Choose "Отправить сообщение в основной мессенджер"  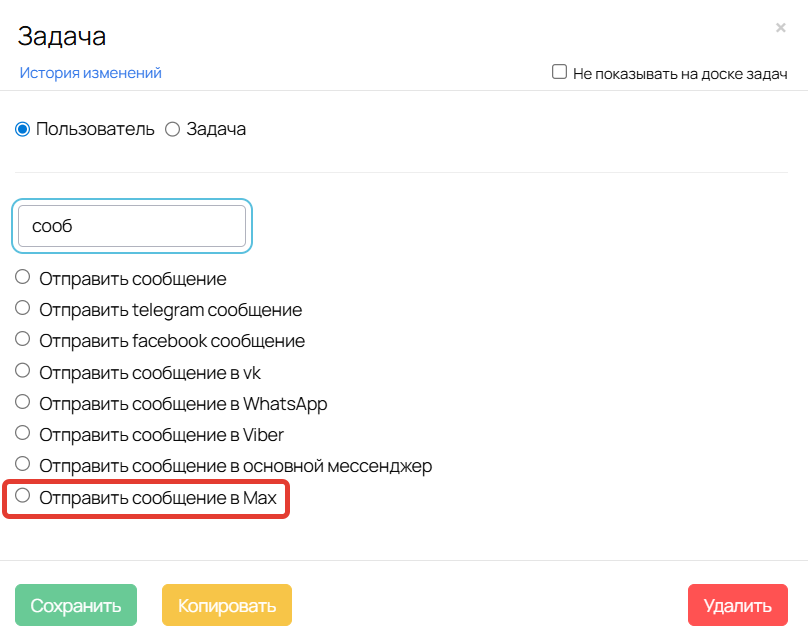point(21,466)
